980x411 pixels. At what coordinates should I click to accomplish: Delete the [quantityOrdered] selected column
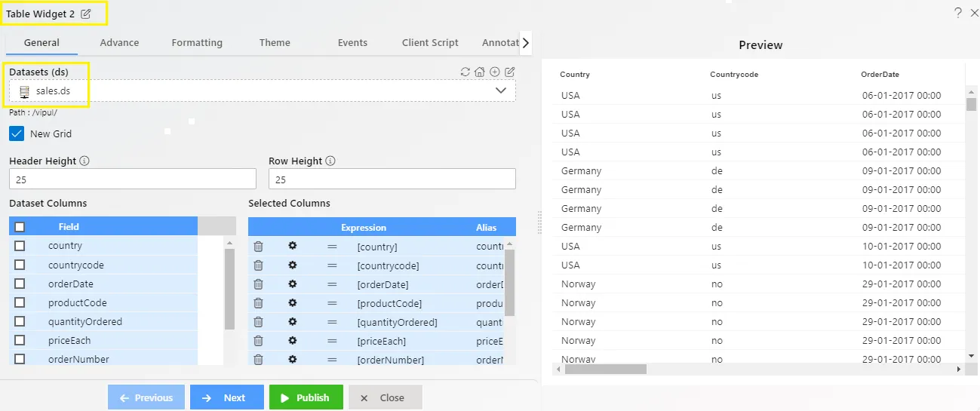point(258,322)
